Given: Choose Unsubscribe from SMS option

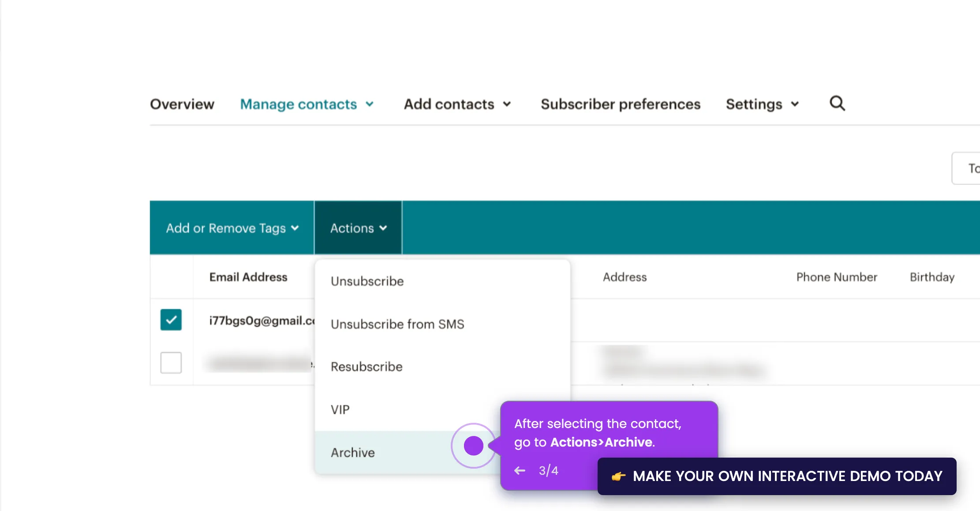Looking at the screenshot, I should coord(397,324).
